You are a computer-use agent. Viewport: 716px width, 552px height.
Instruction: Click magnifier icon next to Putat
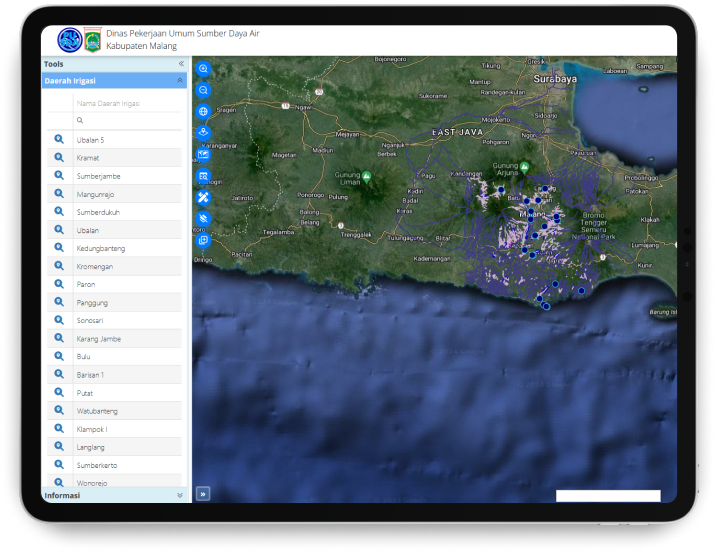(59, 393)
